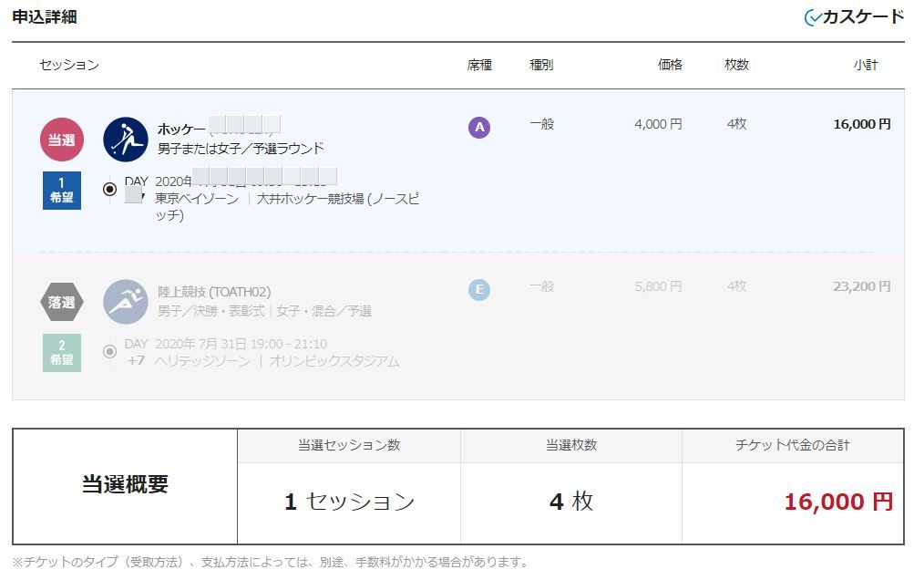This screenshot has width=924, height=580.
Task: Click the +7 day offset label
Action: tap(136, 360)
